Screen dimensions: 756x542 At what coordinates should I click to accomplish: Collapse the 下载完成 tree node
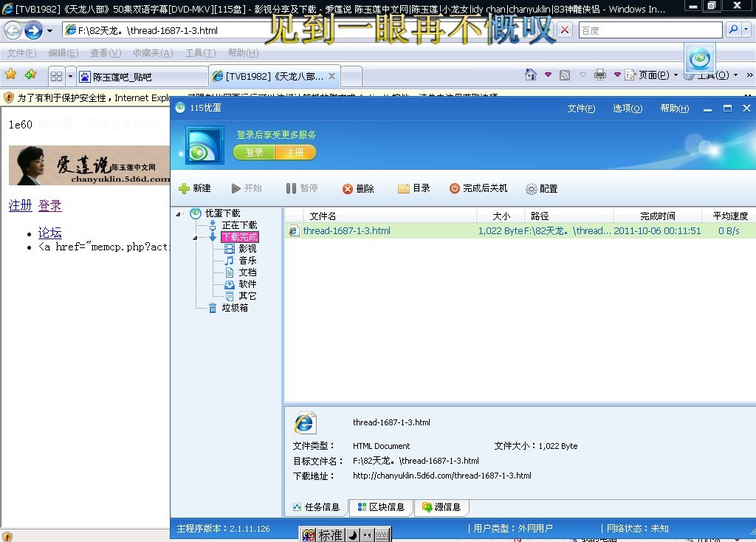click(195, 237)
